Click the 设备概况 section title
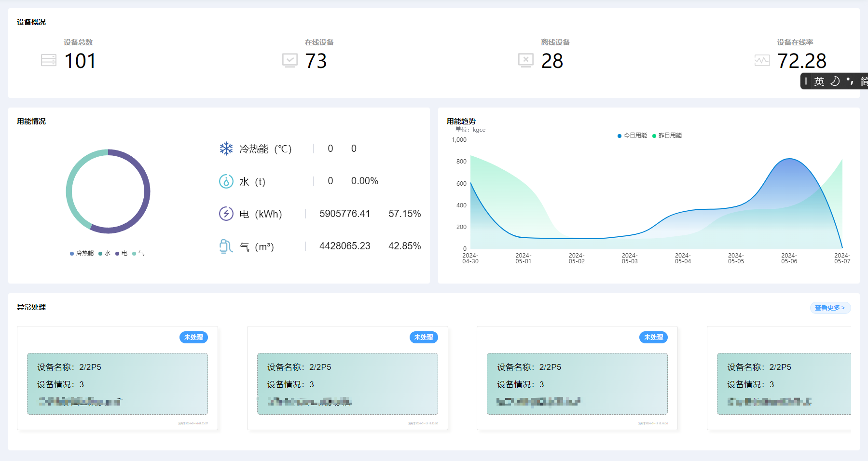868x461 pixels. tap(31, 22)
